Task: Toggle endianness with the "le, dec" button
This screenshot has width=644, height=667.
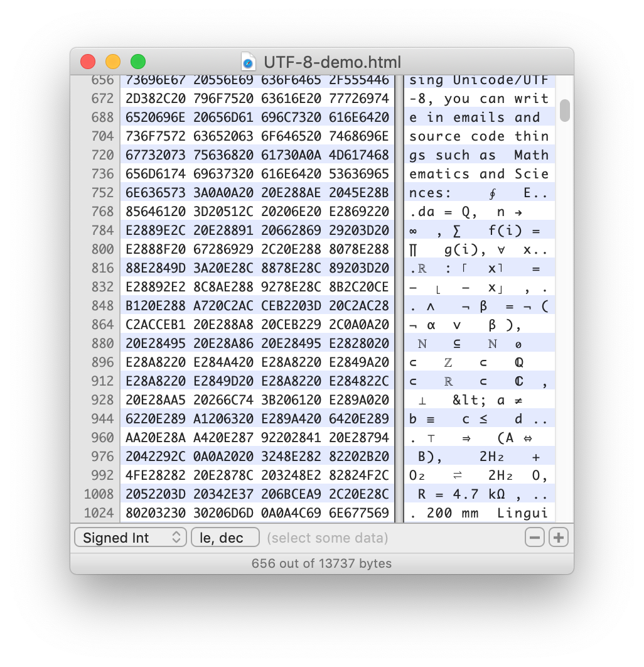Action: click(x=225, y=537)
